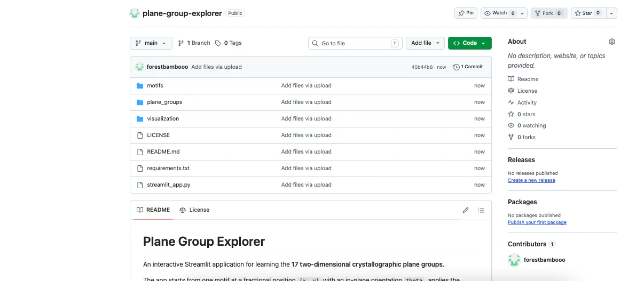The width and height of the screenshot is (644, 281).
Task: Open the main branch selector dropdown
Action: pos(151,43)
